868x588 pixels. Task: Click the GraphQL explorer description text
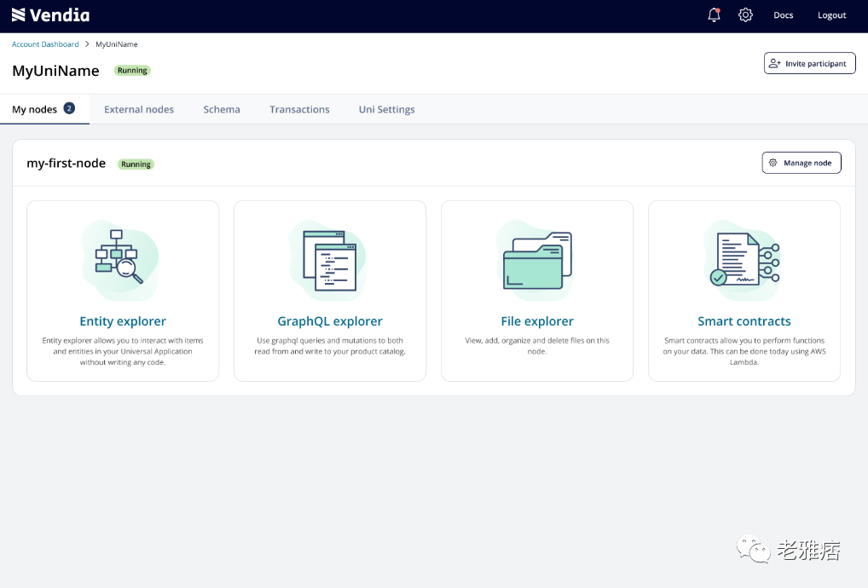(x=330, y=346)
